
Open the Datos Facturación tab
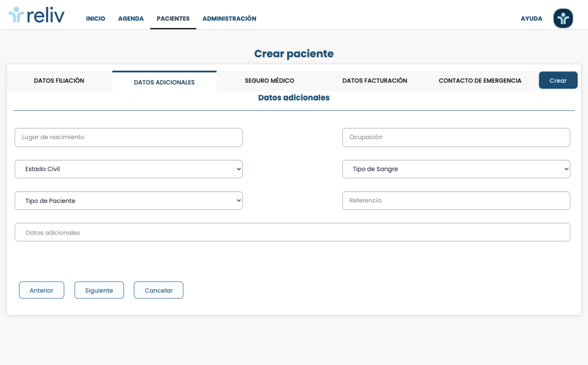pos(374,80)
